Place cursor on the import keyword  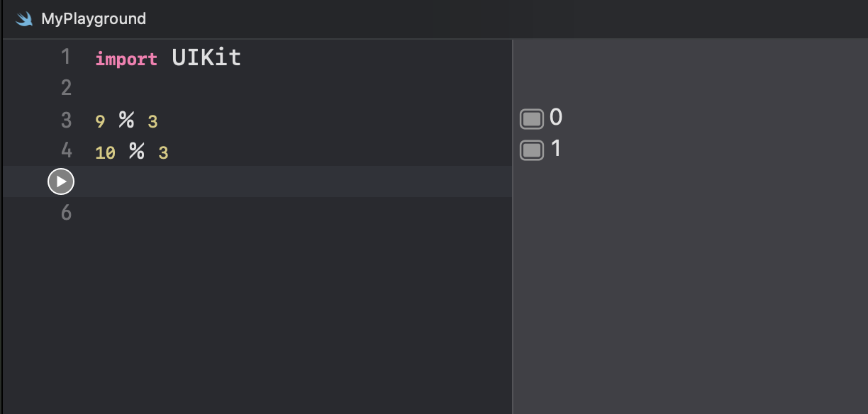coord(126,59)
